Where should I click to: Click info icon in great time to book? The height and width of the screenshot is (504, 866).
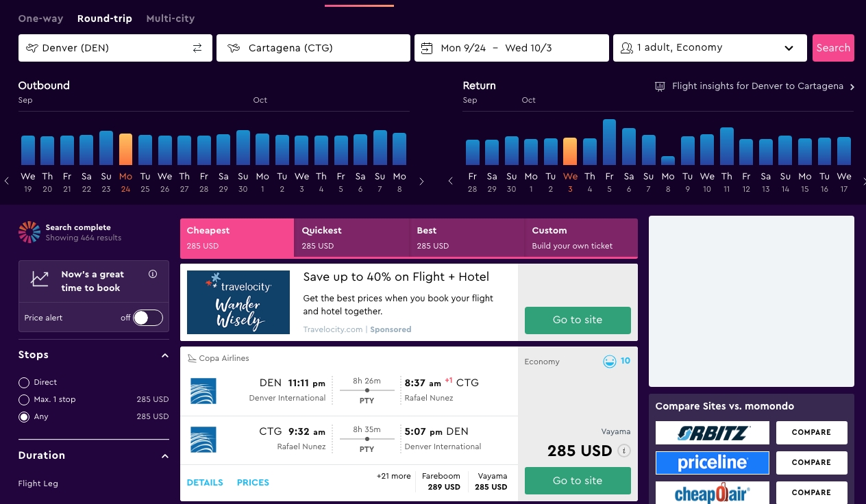tap(153, 274)
